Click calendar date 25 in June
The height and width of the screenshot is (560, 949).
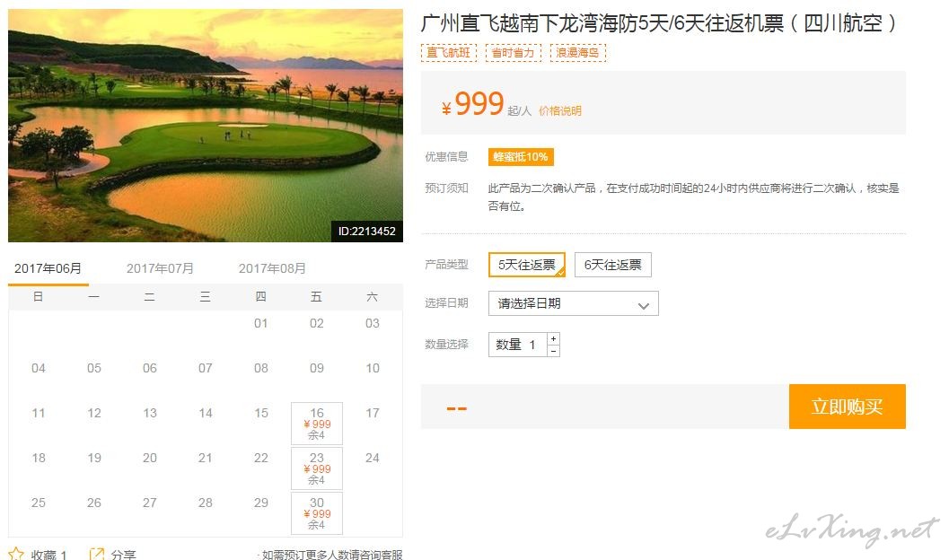(x=38, y=503)
